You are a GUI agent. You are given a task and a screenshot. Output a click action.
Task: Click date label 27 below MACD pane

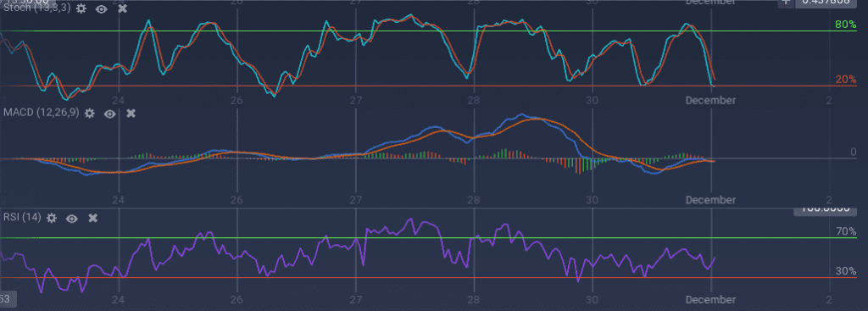point(356,200)
